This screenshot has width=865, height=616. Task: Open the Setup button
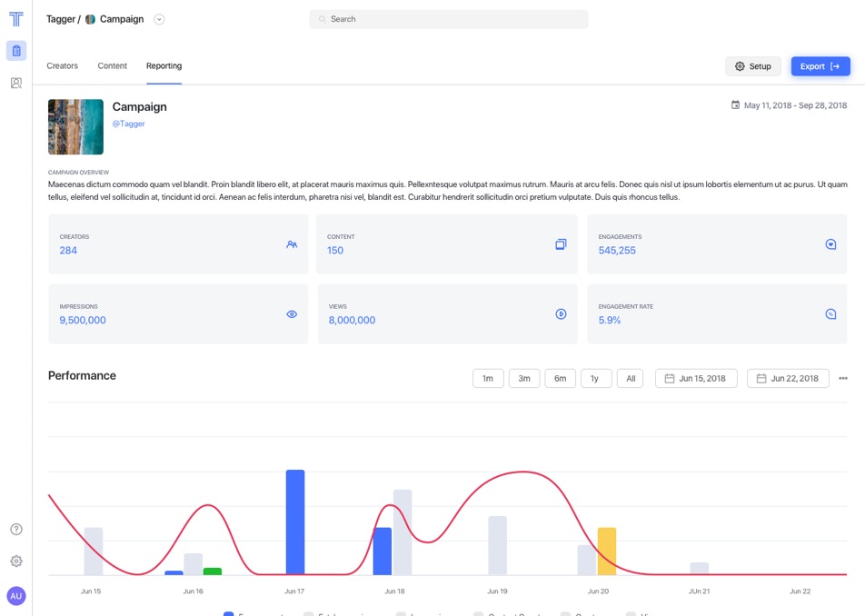753,66
